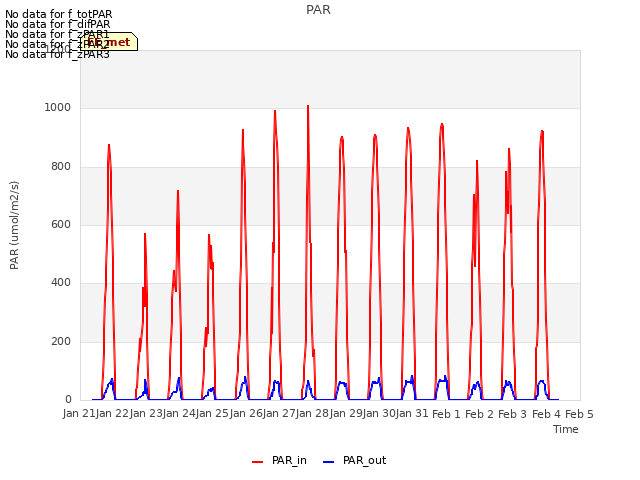This screenshot has height=480, width=640.
Task: Click the Feb 5 x-axis tick label
Action: (x=579, y=414)
